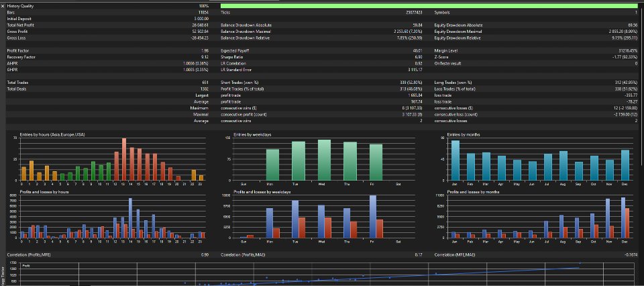Click the Profits and losses by hours title
The image size is (644, 286).
(44, 192)
